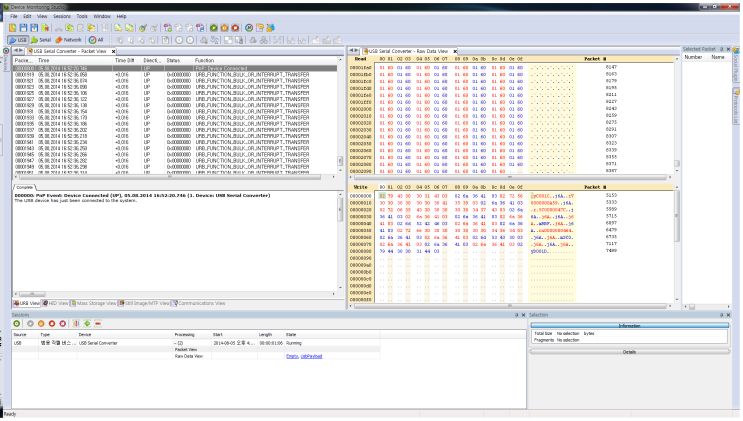Select the Network source button
The height and width of the screenshot is (421, 743).
coord(70,39)
